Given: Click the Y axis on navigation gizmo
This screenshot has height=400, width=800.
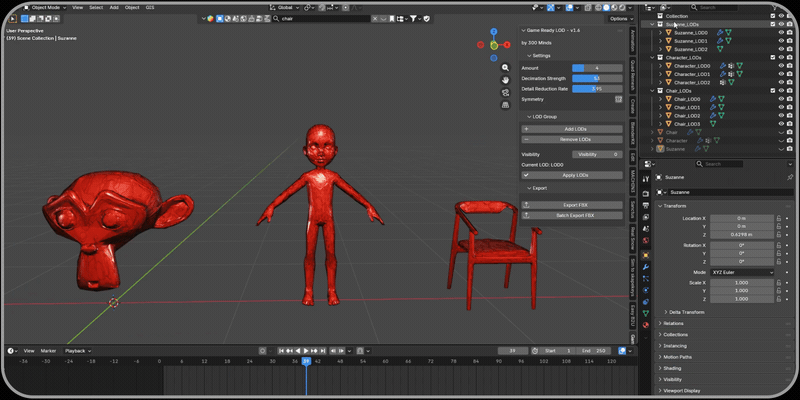Looking at the screenshot, I should 494,45.
